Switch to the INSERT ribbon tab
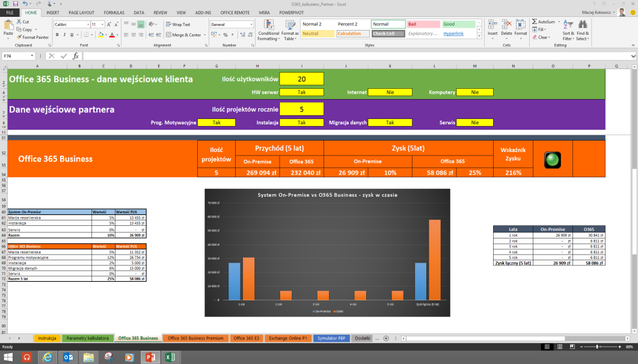This screenshot has width=638, height=364. 52,13
